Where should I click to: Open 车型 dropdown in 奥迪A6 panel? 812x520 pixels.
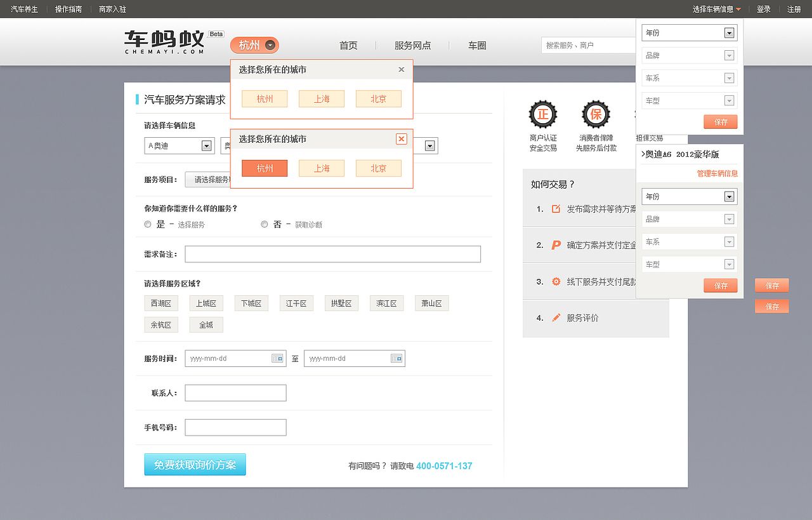[x=690, y=264]
